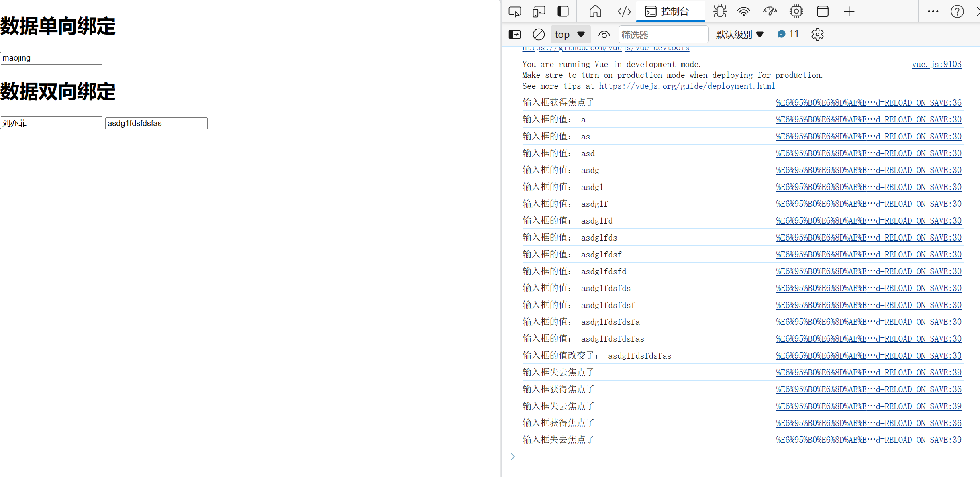Open the Network wifi icon tab
The image size is (980, 477).
coord(744,12)
